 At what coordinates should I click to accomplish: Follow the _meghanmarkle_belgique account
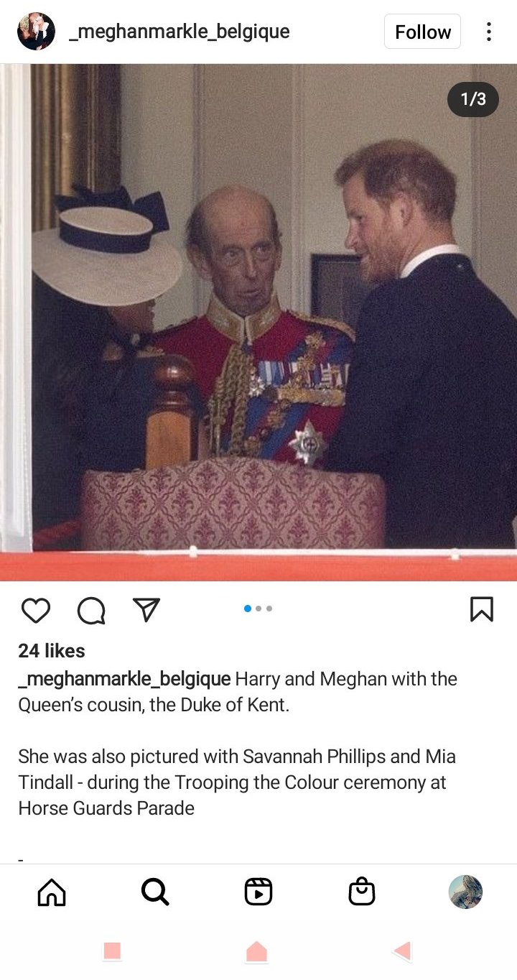pos(423,32)
